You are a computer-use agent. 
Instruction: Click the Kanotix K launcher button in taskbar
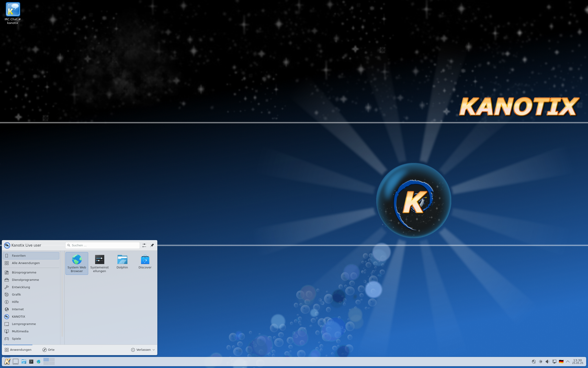(x=7, y=361)
